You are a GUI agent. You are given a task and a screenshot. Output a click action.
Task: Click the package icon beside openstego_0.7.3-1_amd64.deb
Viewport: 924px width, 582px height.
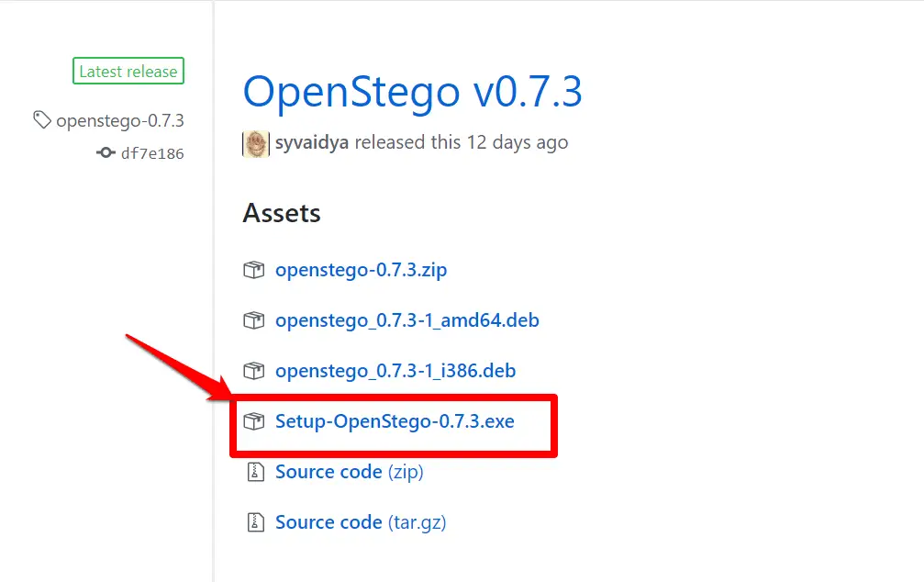pyautogui.click(x=254, y=320)
